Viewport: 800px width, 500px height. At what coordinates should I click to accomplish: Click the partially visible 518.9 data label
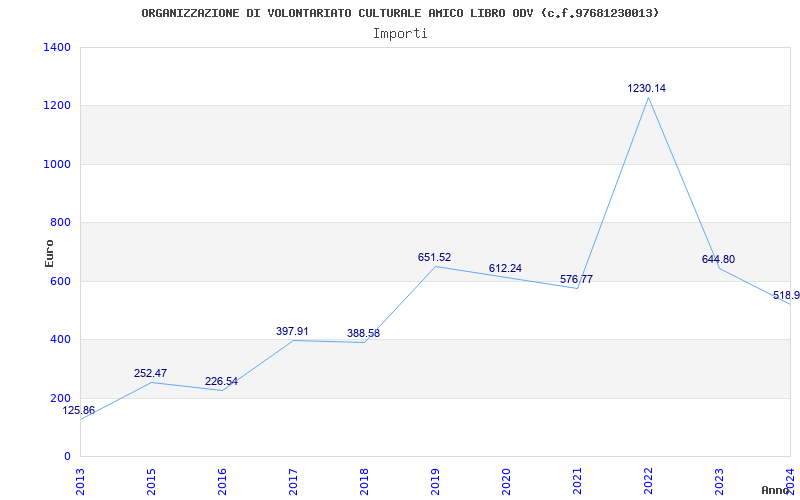tap(786, 295)
